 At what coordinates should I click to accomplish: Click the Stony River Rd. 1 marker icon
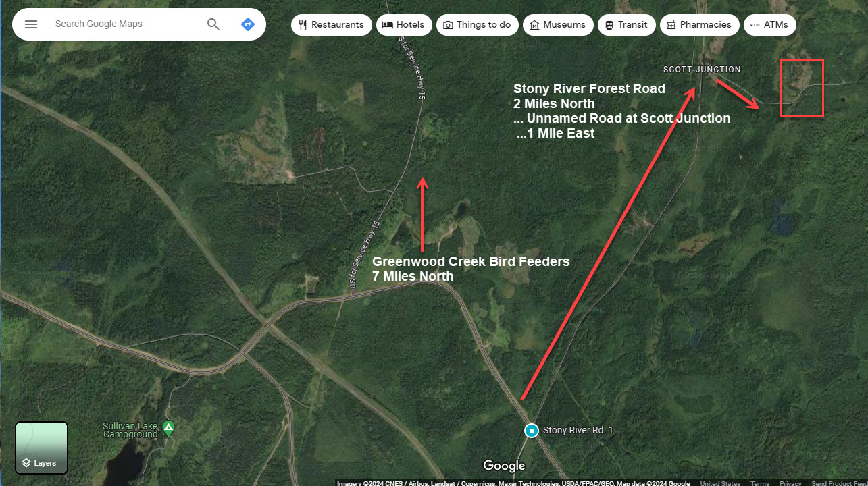(x=532, y=430)
